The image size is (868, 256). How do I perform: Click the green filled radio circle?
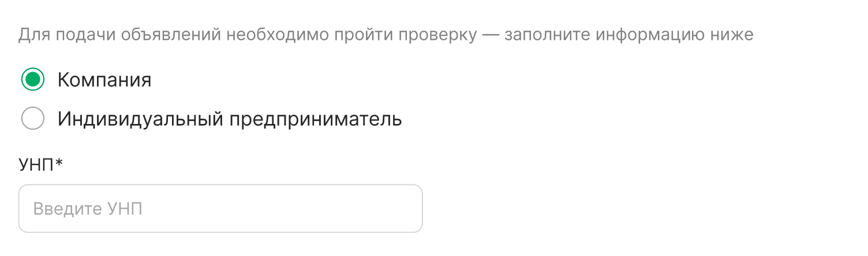[33, 80]
